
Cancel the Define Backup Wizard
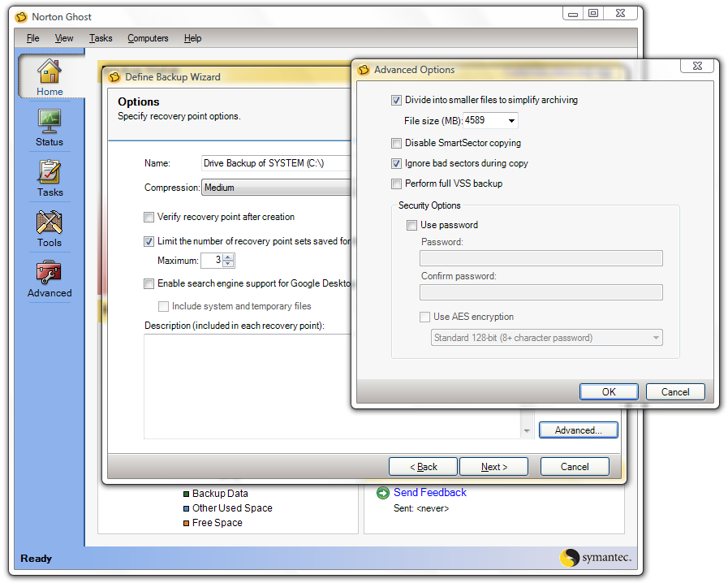(x=575, y=467)
